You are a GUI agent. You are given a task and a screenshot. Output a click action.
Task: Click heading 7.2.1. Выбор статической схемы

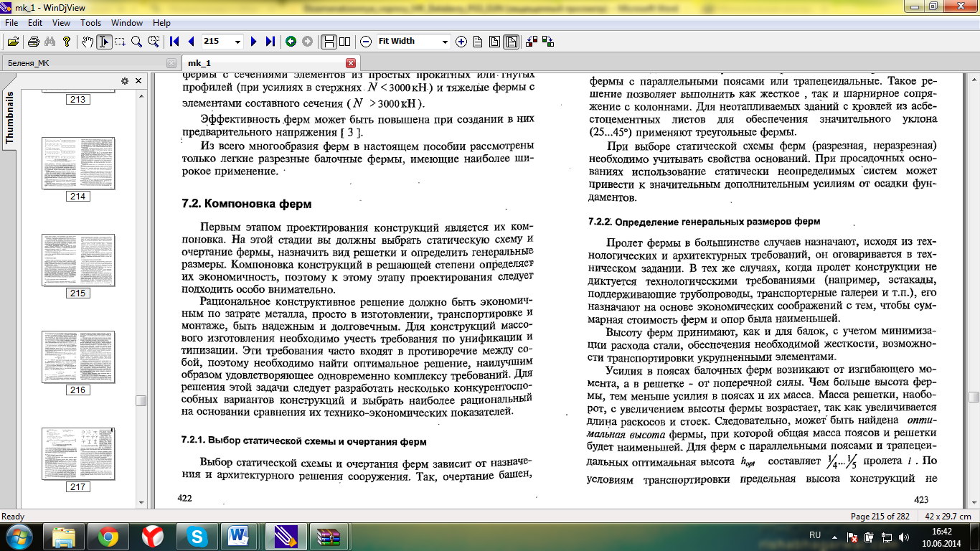click(x=304, y=441)
